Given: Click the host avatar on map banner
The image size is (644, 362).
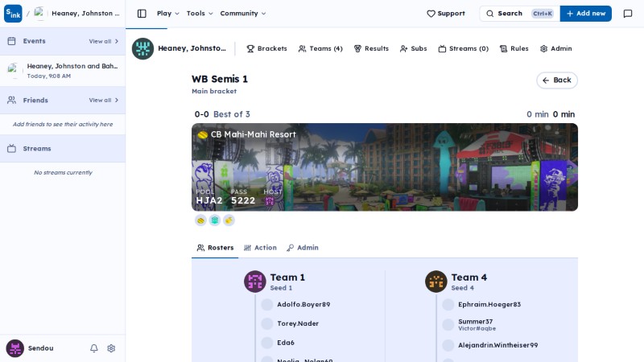Looking at the screenshot, I should click(270, 201).
